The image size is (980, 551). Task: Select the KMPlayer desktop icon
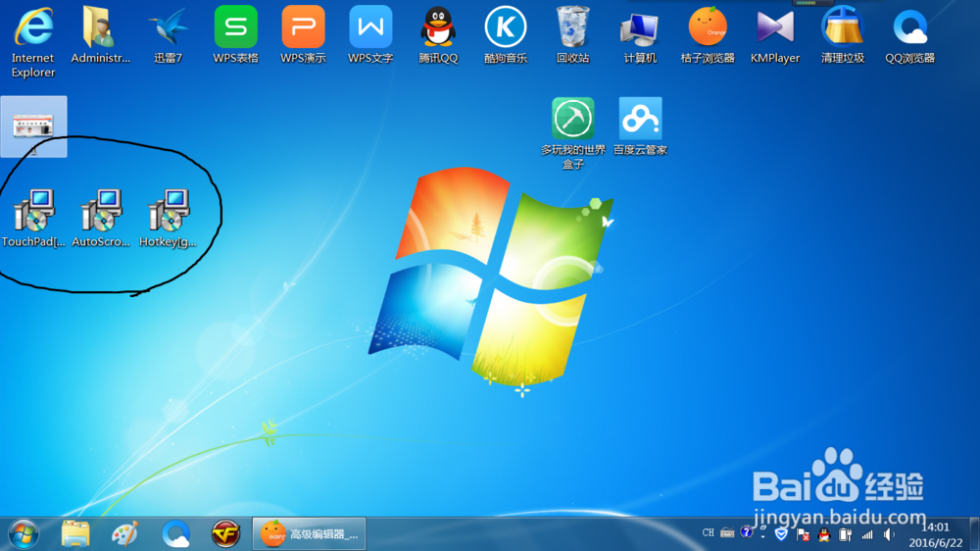pyautogui.click(x=775, y=35)
